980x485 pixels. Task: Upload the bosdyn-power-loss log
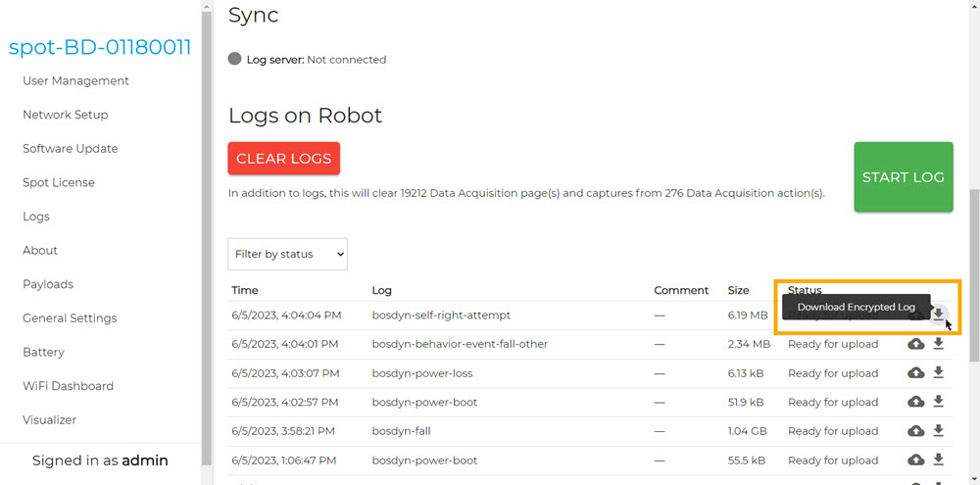915,373
